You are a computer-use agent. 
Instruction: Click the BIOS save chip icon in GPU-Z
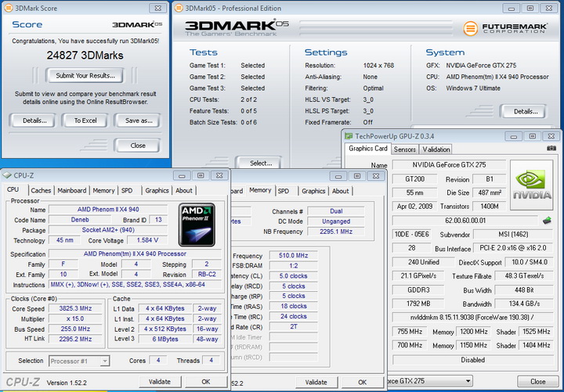[547, 220]
